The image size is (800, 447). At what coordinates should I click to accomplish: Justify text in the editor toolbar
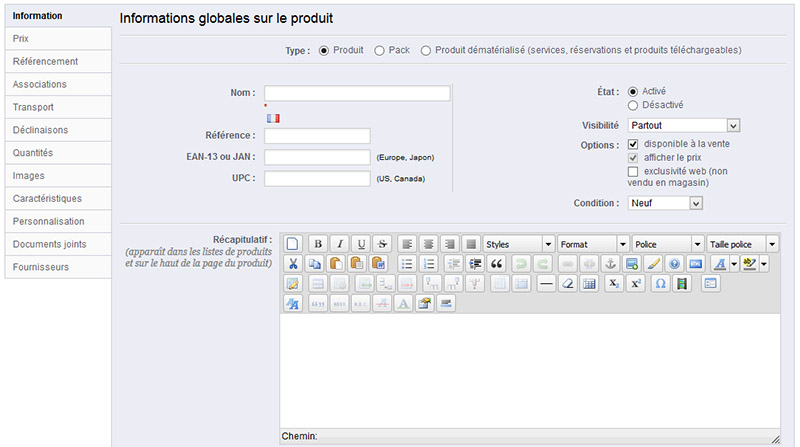pos(471,244)
